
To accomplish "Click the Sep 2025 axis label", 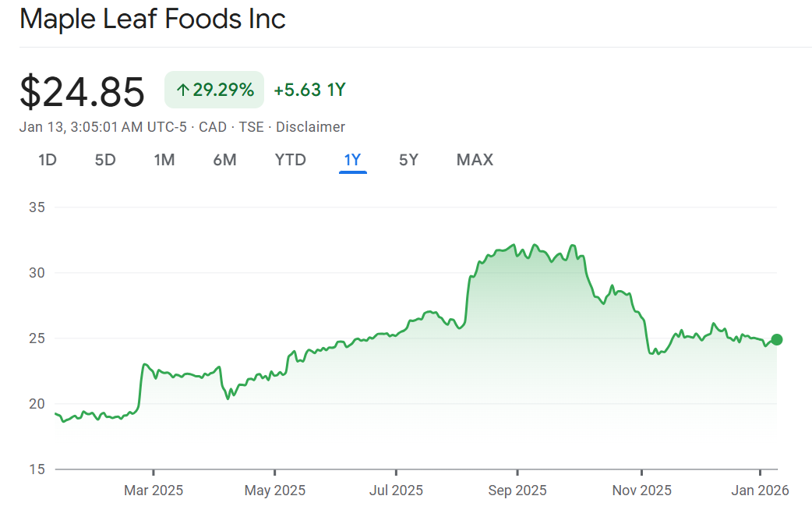I will pos(517,491).
